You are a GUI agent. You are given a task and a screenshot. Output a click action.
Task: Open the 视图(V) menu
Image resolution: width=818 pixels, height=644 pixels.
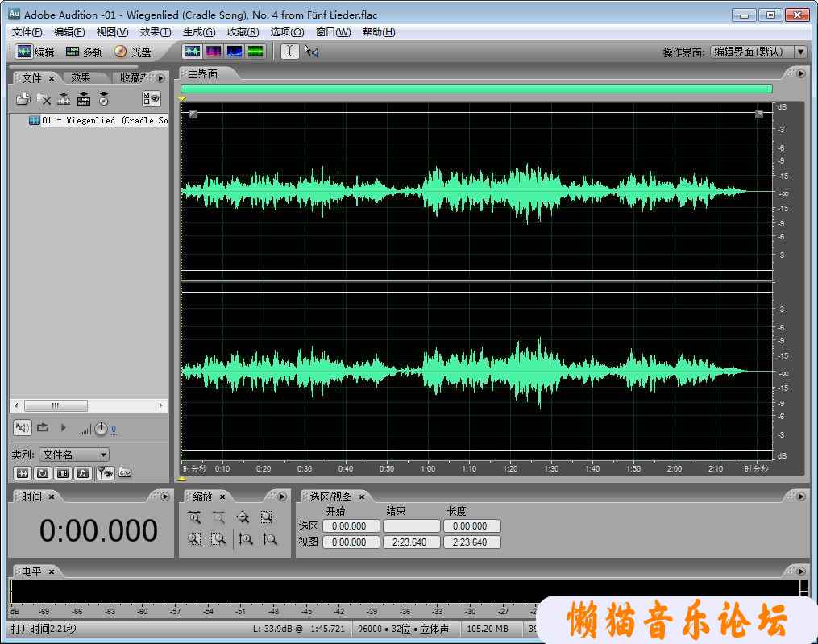[x=112, y=32]
